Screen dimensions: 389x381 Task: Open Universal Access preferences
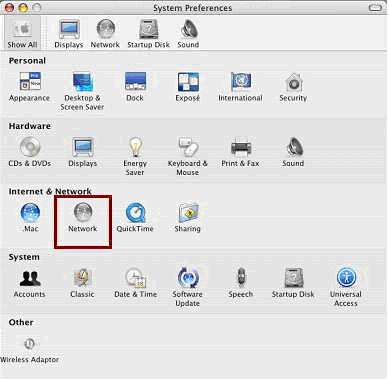346,287
